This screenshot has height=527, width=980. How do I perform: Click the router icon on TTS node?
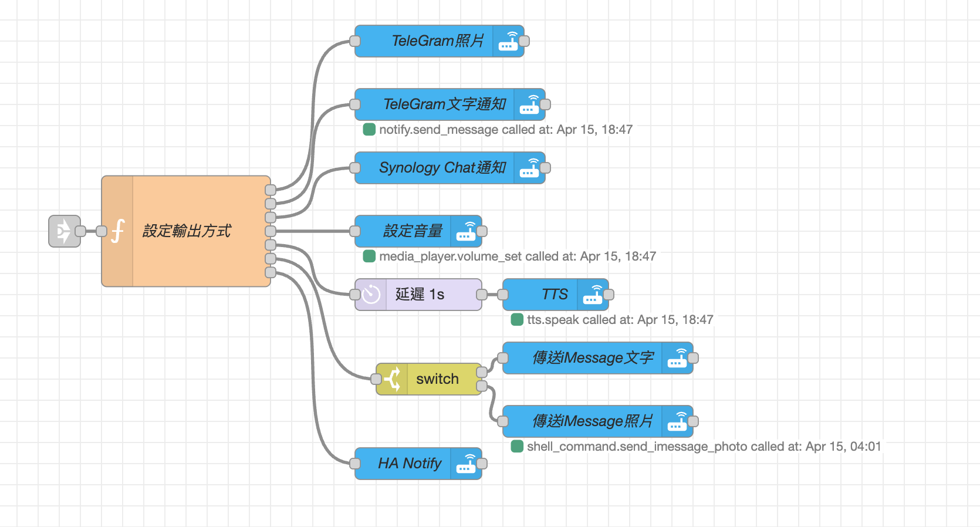click(x=592, y=295)
